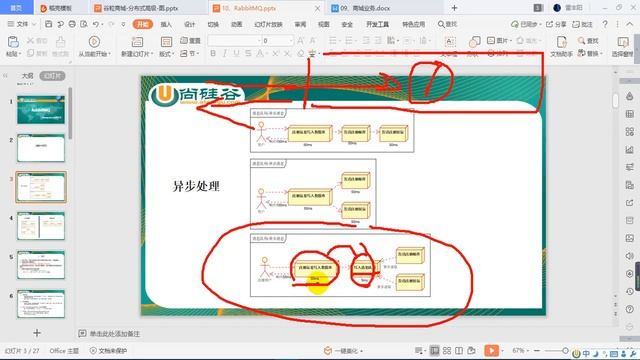This screenshot has width=640, height=360.
Task: Click the 查找 search box in menu bar
Action: [x=447, y=24]
